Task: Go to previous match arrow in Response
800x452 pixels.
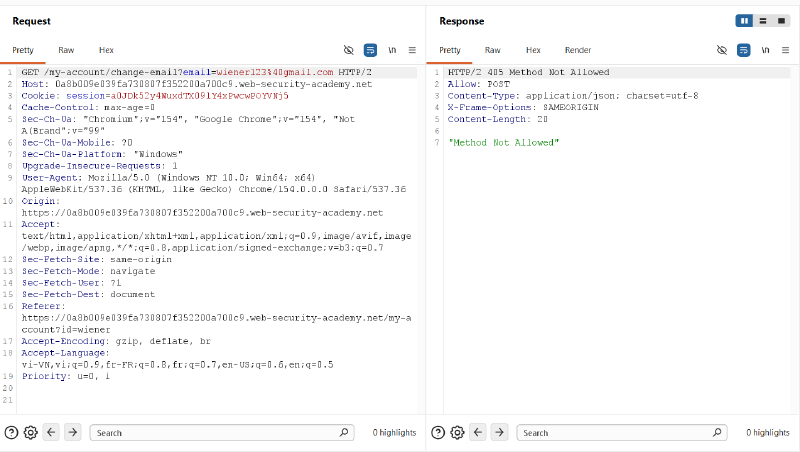Action: [478, 432]
